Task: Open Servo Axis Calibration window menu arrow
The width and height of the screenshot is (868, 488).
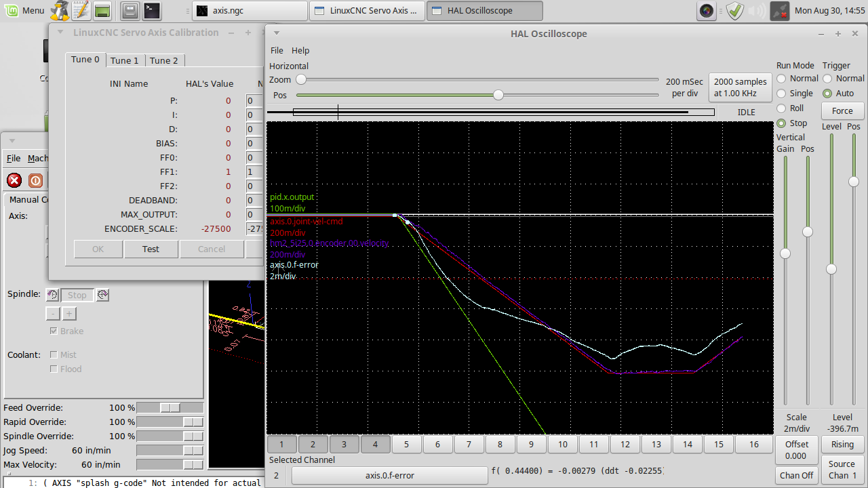Action: pyautogui.click(x=60, y=32)
